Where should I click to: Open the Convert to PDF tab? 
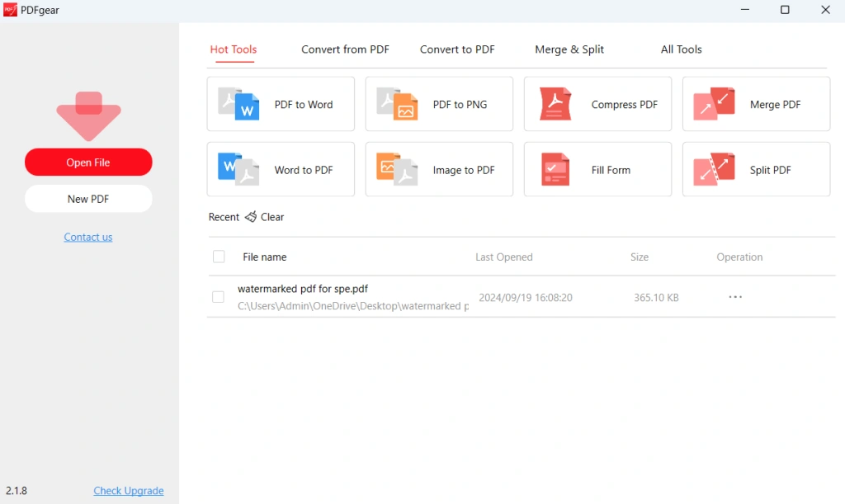(457, 49)
